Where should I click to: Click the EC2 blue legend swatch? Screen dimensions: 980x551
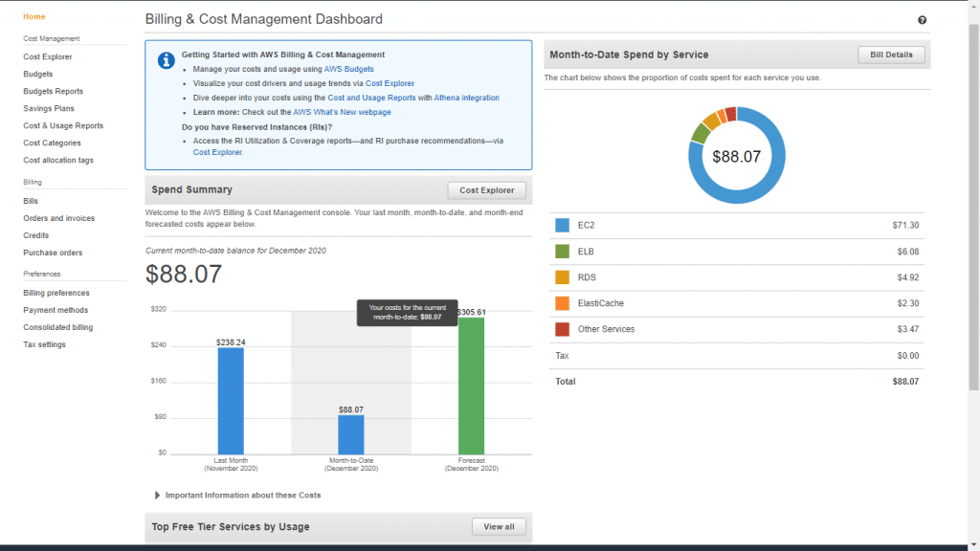pyautogui.click(x=563, y=226)
